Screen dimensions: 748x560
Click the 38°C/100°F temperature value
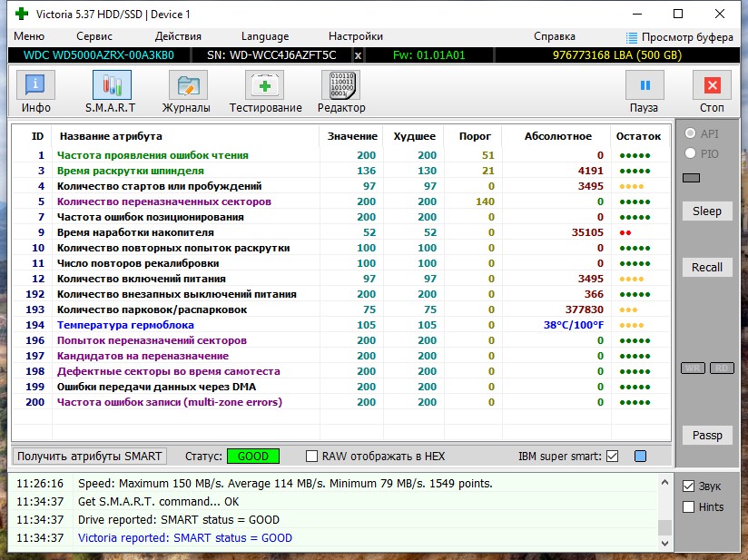574,325
